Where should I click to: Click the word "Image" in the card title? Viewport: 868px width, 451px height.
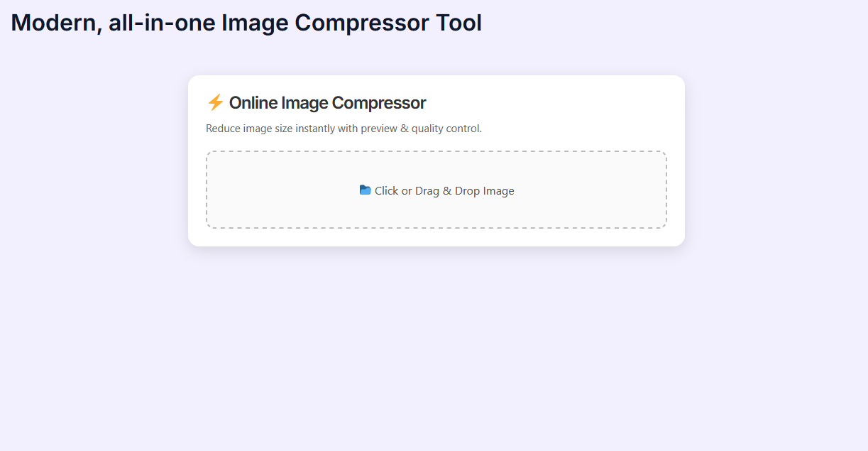pos(305,103)
